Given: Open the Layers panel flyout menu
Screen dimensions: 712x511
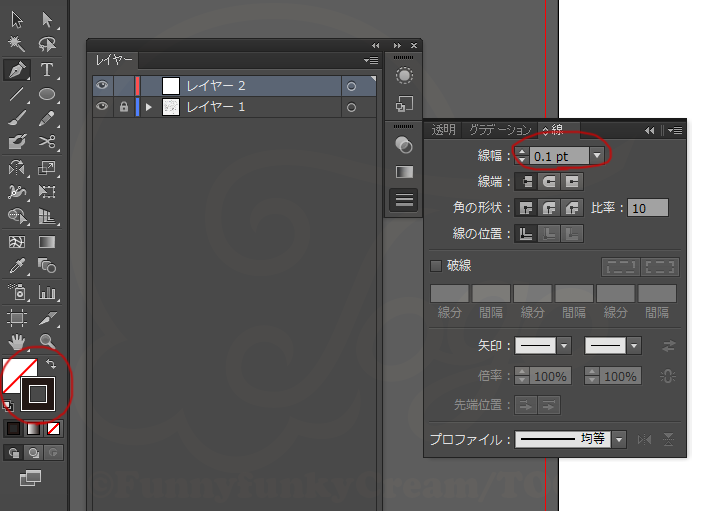Looking at the screenshot, I should (371, 60).
